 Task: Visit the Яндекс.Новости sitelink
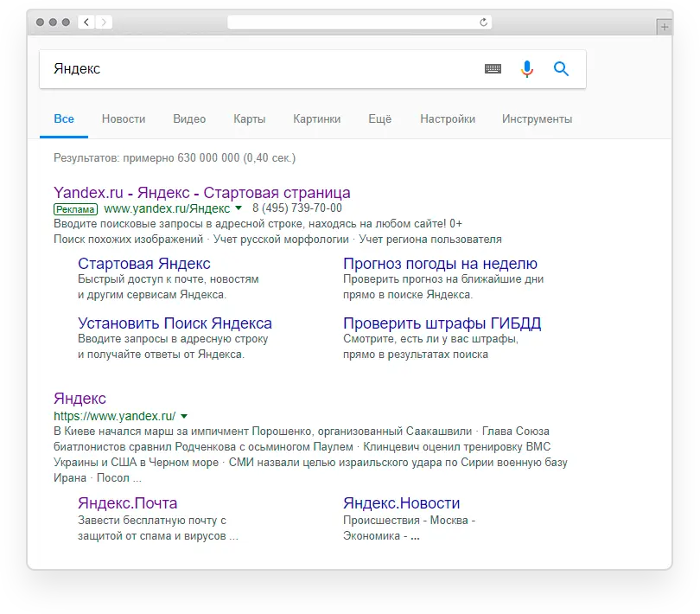[x=401, y=503]
